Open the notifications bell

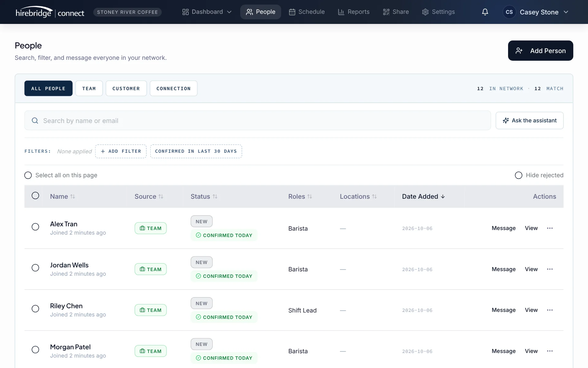click(485, 12)
